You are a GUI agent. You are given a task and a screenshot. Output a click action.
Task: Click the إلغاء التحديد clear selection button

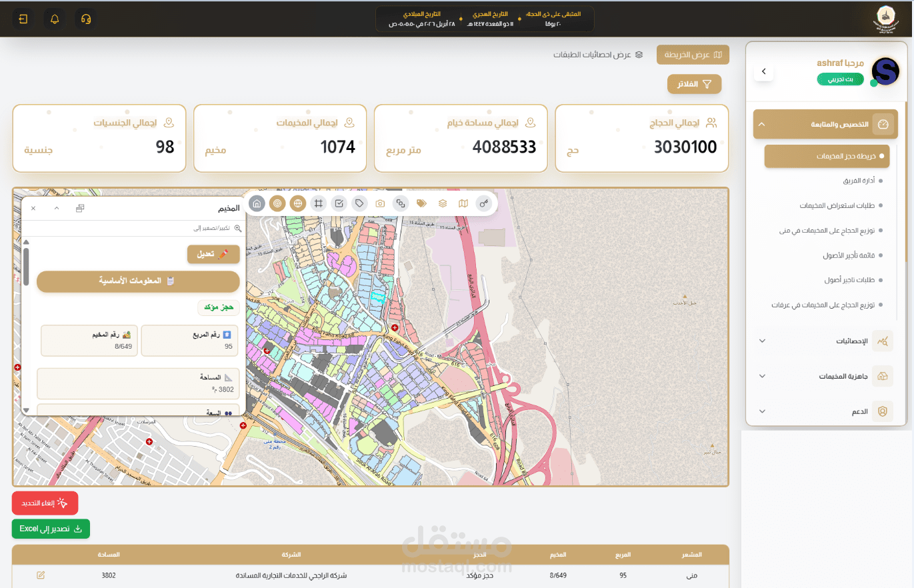point(45,503)
